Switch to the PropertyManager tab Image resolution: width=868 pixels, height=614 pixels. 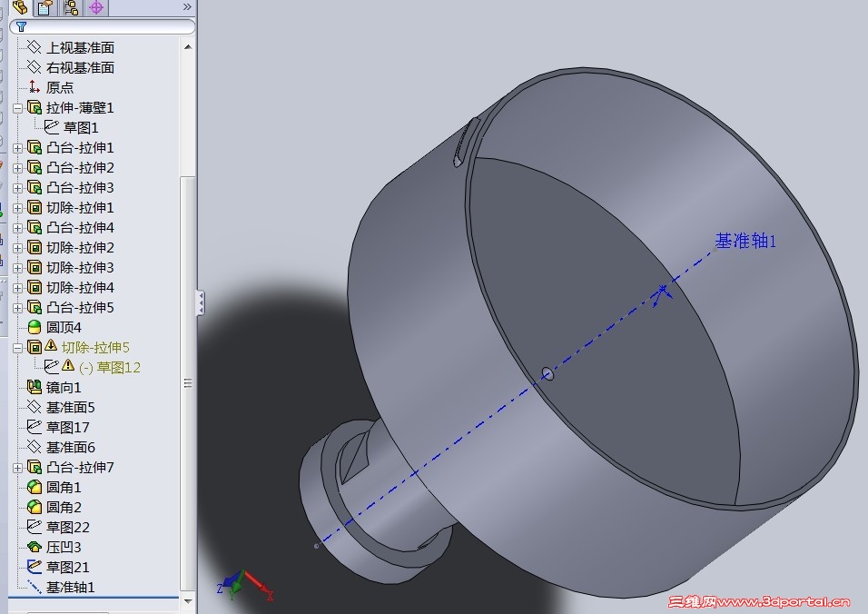[x=44, y=7]
